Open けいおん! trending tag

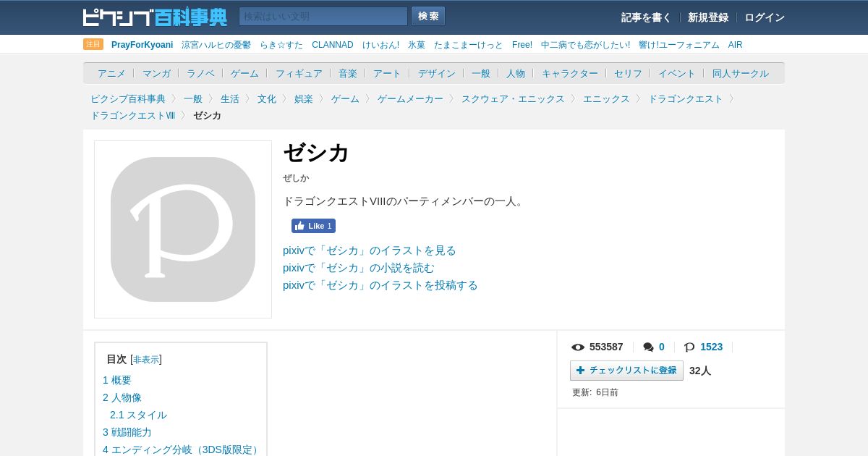coord(380,45)
